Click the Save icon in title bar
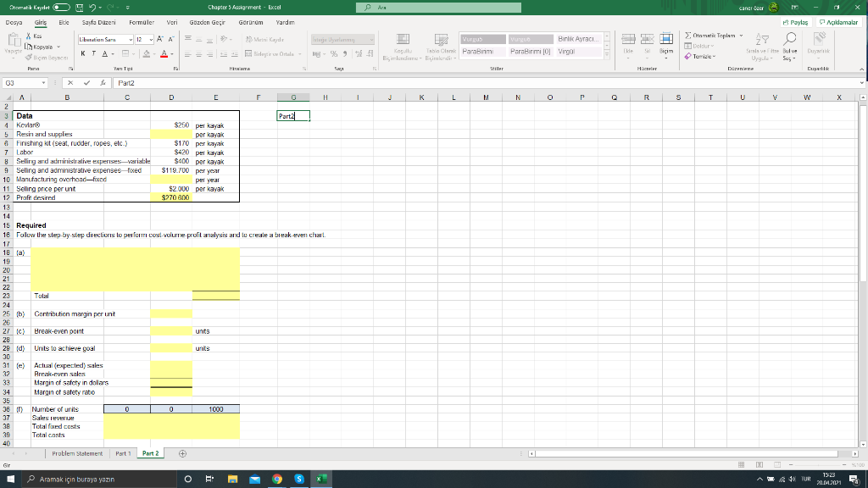Viewport: 868px width, 488px height. pyautogui.click(x=80, y=7)
